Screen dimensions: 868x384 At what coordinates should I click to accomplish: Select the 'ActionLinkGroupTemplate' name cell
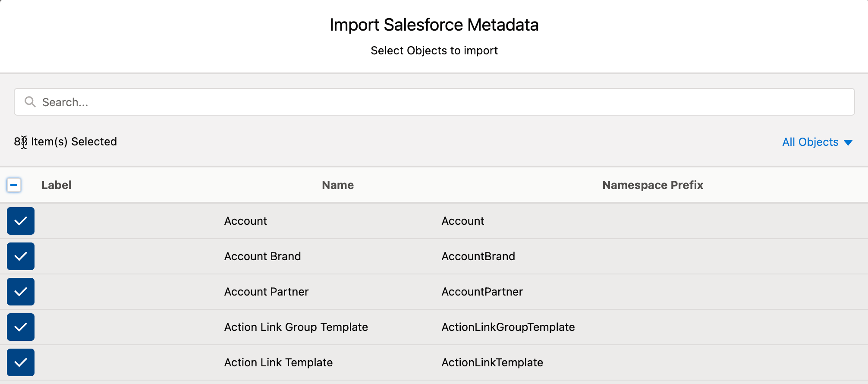click(508, 327)
